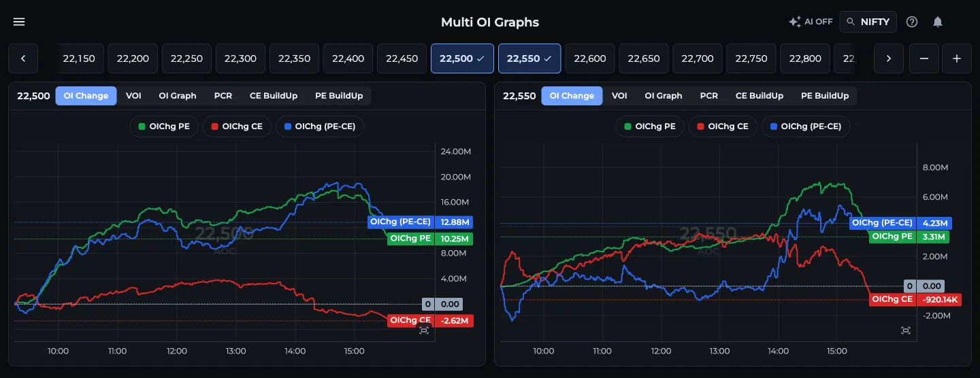This screenshot has height=378, width=980.
Task: Toggle OIChg CE series in 22,550 chart
Action: (x=723, y=126)
